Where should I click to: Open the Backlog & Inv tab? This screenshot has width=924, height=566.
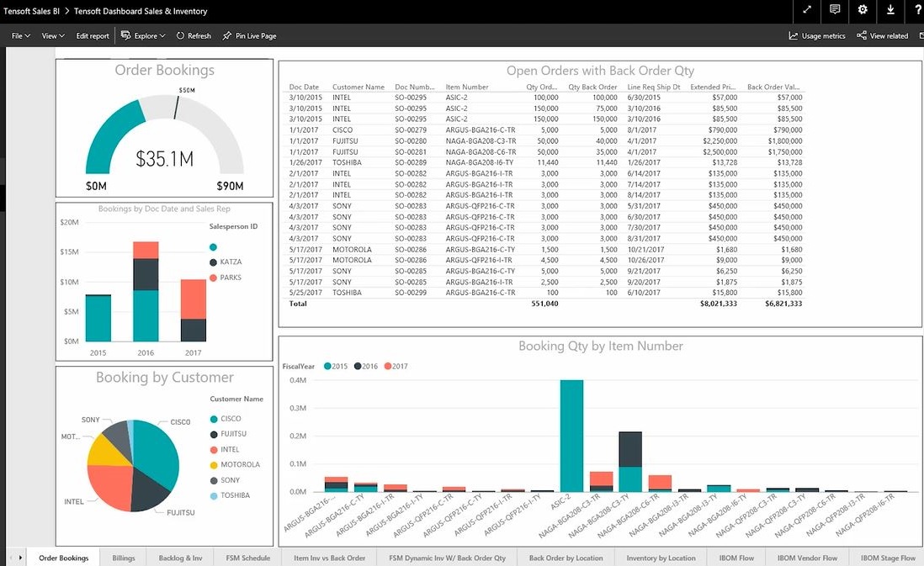pos(180,558)
